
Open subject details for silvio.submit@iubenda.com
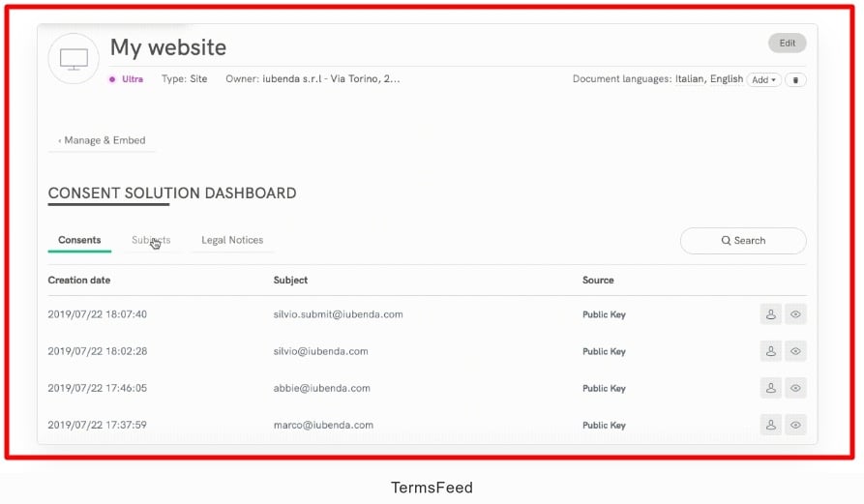click(770, 314)
